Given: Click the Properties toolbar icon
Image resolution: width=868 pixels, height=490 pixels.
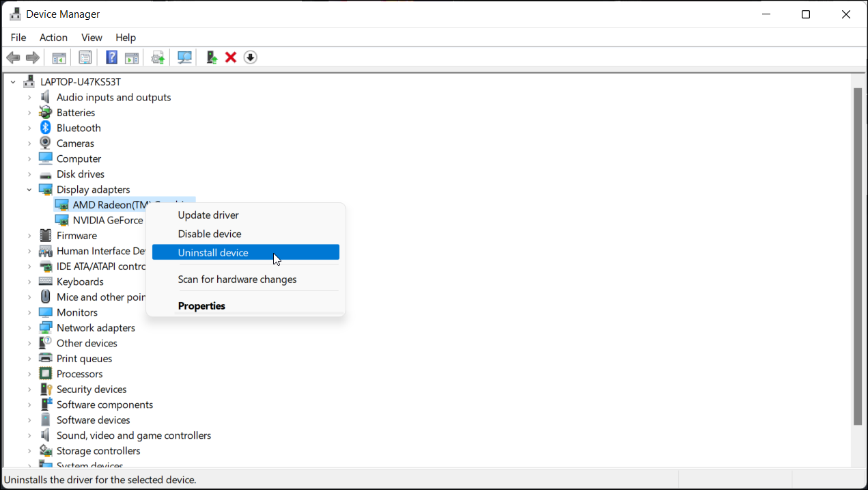Looking at the screenshot, I should pos(85,57).
